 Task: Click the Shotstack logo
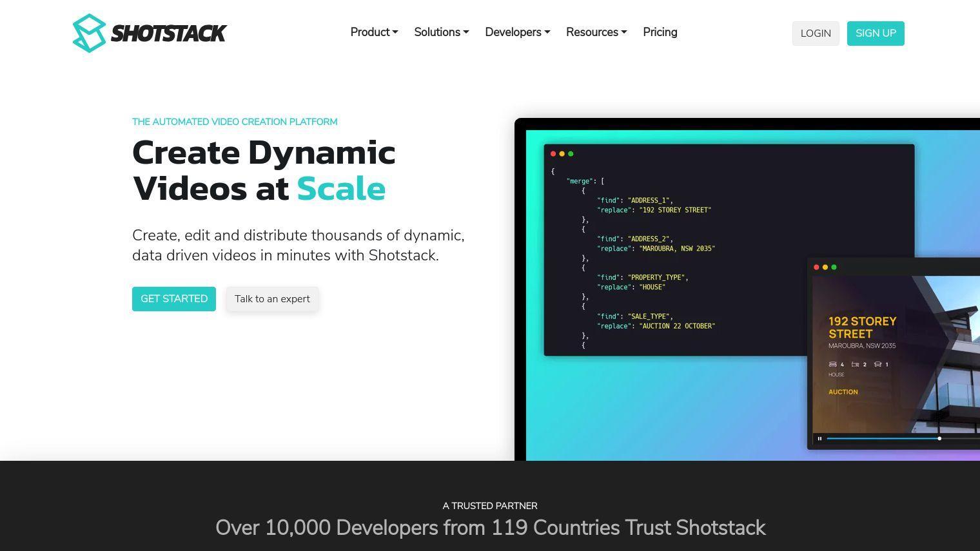click(150, 33)
